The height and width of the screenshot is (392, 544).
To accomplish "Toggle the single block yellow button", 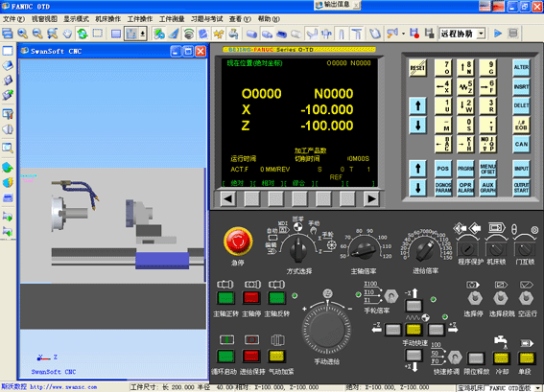I will [x=526, y=358].
